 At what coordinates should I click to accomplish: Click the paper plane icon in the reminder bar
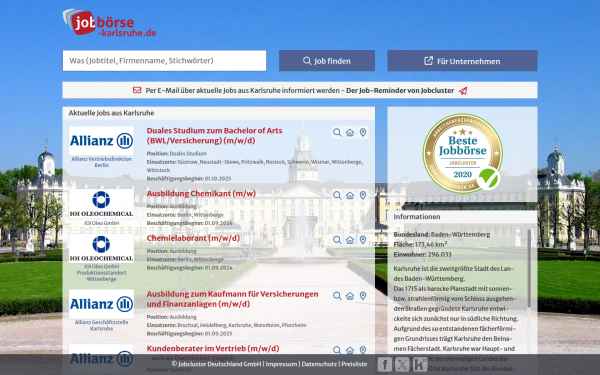(x=463, y=91)
